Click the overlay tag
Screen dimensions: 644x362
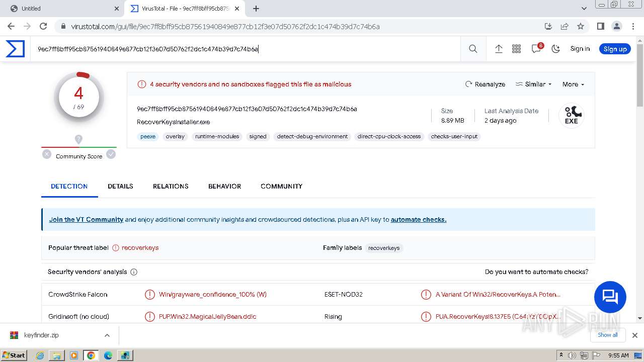coord(175,136)
